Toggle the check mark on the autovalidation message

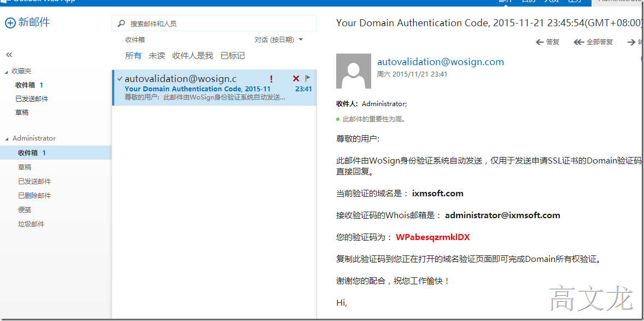pos(120,79)
